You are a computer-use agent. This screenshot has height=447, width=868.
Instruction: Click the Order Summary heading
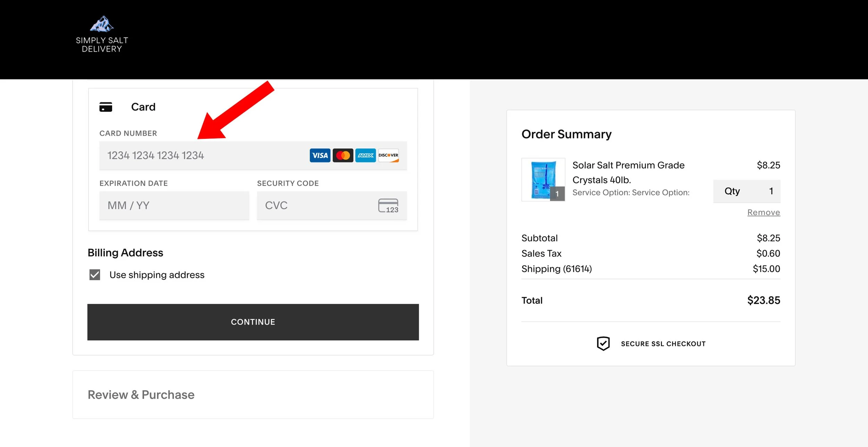pyautogui.click(x=567, y=134)
